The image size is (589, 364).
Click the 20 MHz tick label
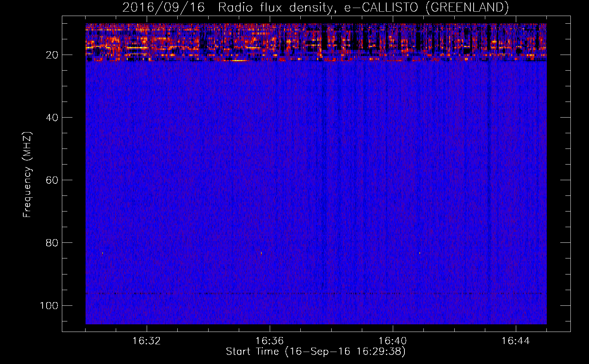point(52,55)
